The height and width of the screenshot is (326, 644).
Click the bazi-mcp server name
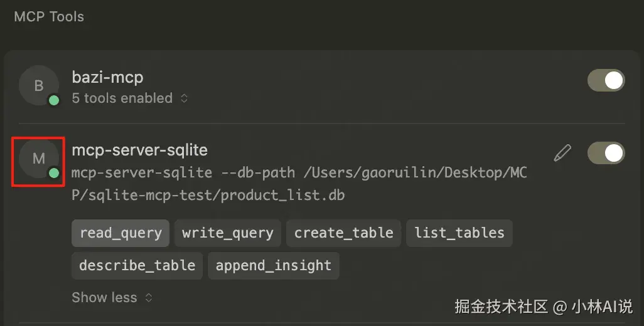(108, 78)
